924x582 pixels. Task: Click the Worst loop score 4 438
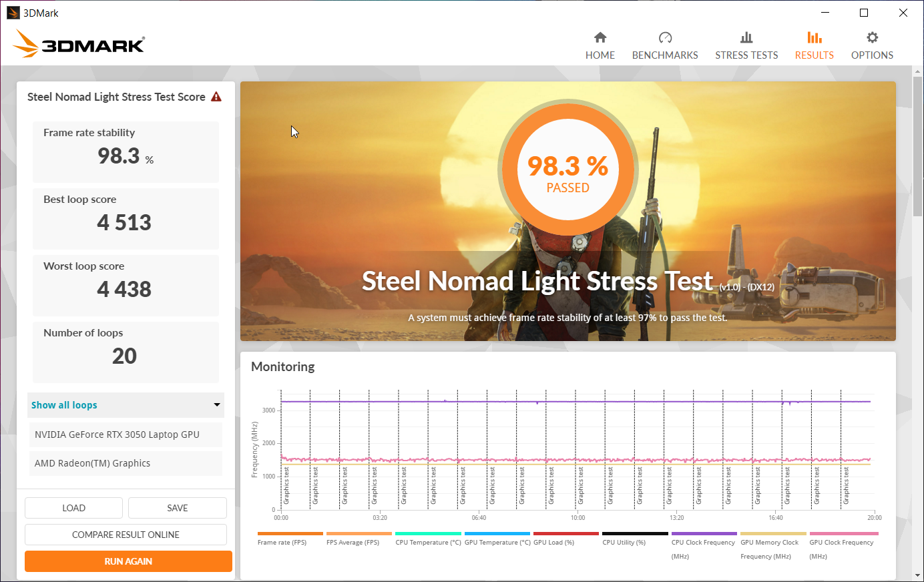(124, 290)
